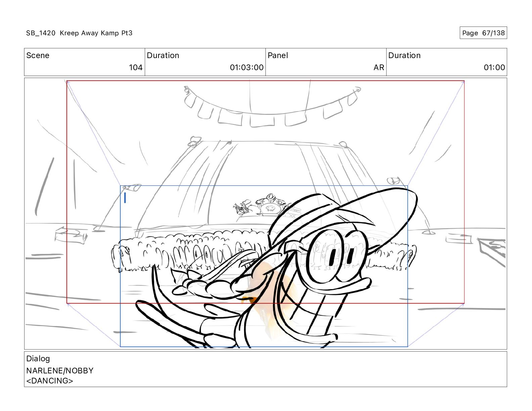Click the panel duration value '01:00'

(494, 67)
